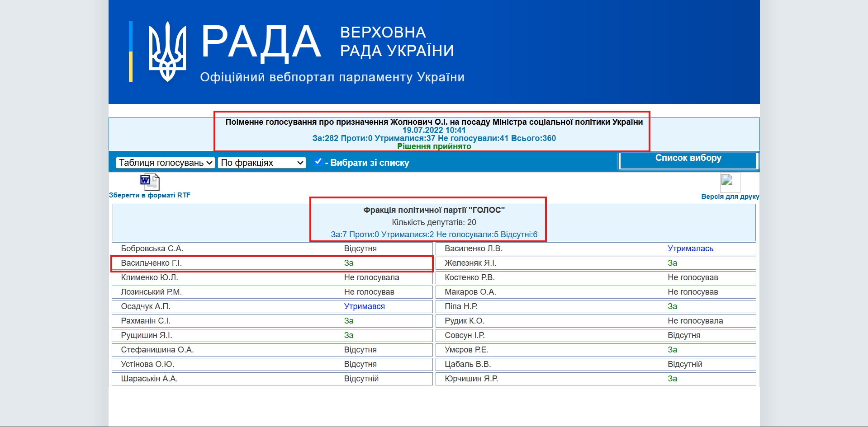Click faction summary 'За:7 Проти:0 Утрималися:2'
Screen dimensions: 868x427
coord(382,235)
